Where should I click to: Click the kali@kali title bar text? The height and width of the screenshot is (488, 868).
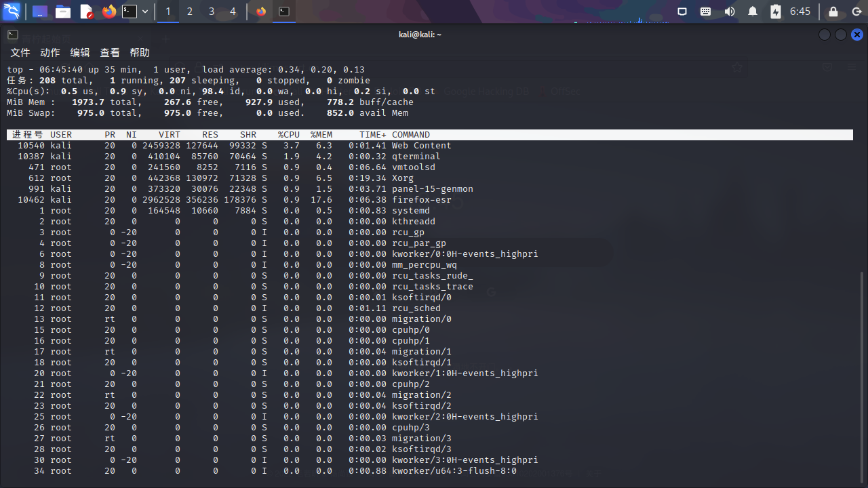pyautogui.click(x=420, y=35)
